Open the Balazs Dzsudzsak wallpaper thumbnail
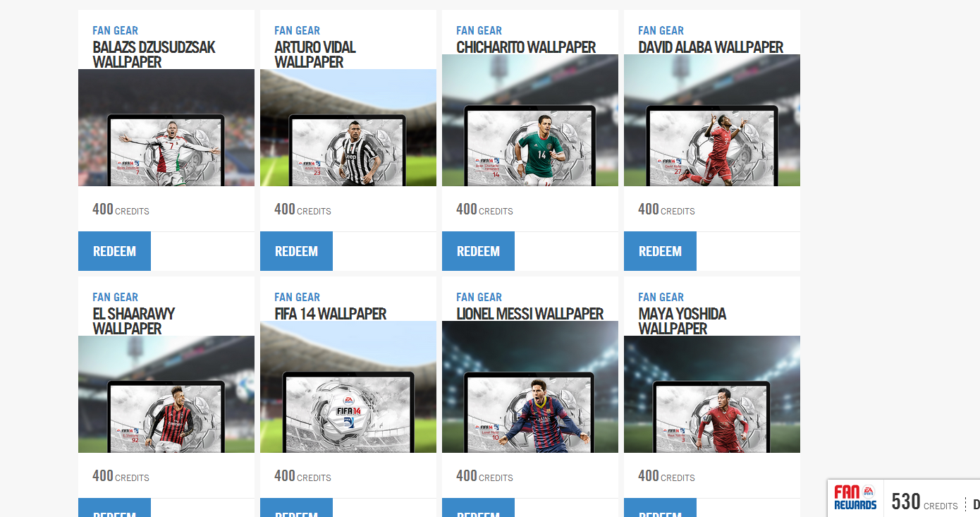980x517 pixels. (166, 128)
